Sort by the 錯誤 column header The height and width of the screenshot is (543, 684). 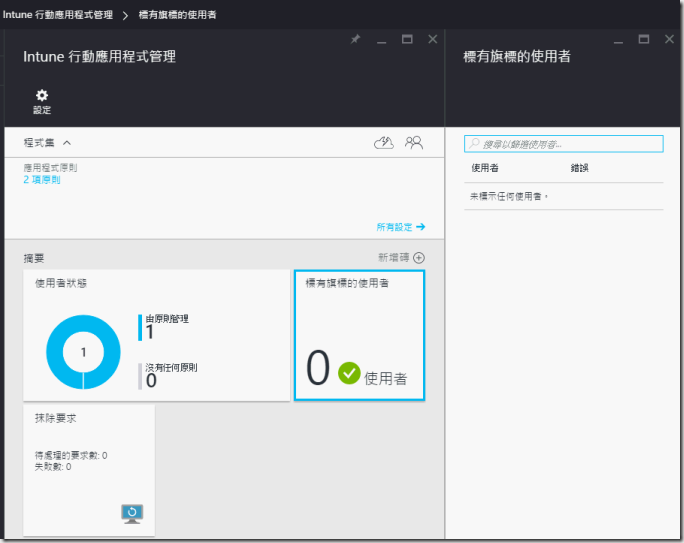[x=579, y=168]
